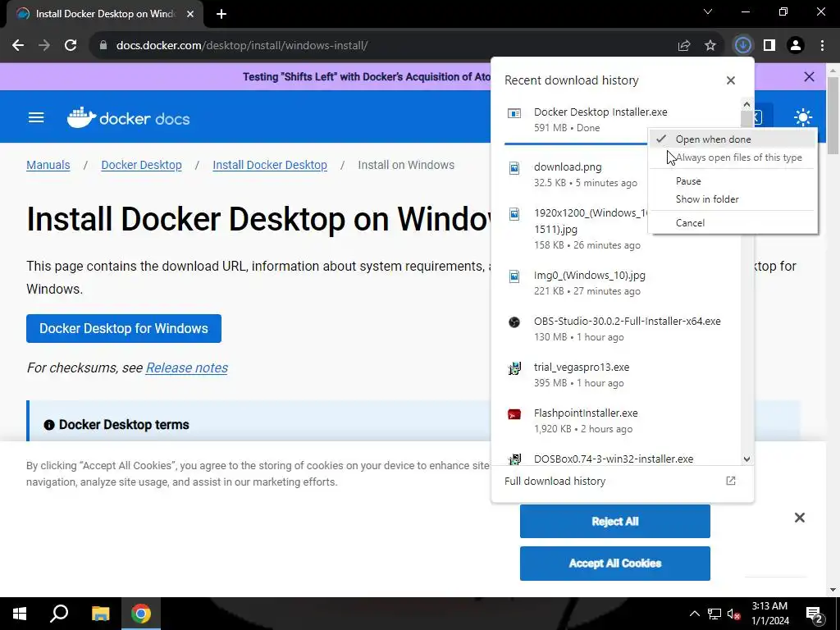Open Windows taskbar search
Viewport: 840px width, 630px height.
[59, 614]
